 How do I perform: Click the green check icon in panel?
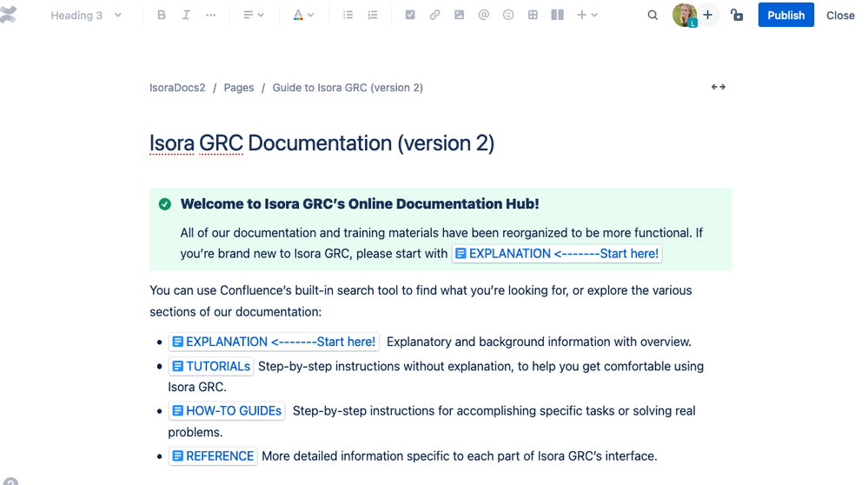(x=164, y=204)
